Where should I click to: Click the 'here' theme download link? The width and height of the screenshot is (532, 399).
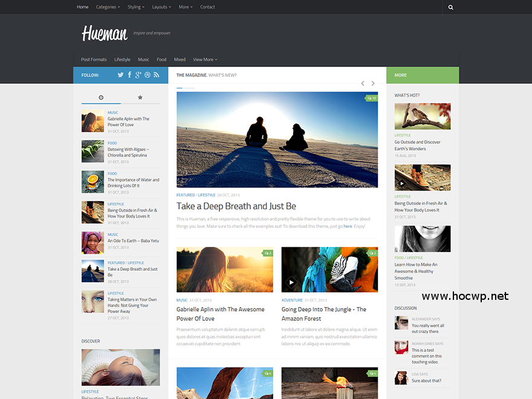pyautogui.click(x=348, y=225)
